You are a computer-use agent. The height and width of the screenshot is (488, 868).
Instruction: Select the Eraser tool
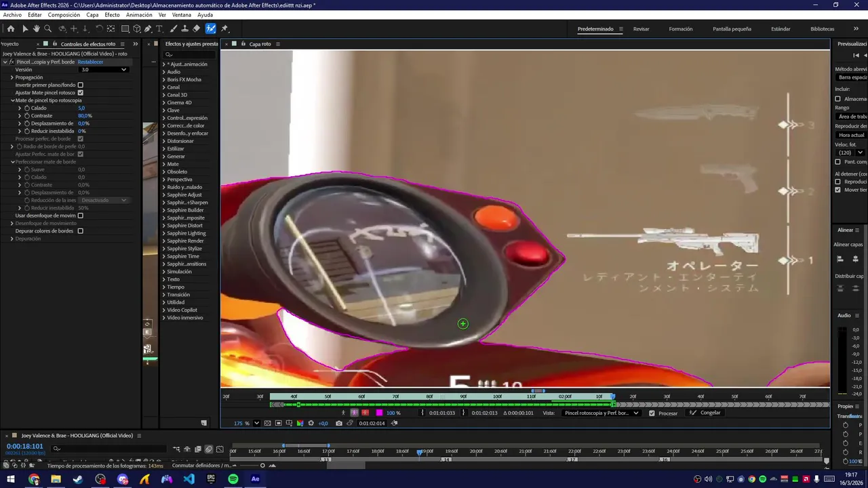tap(196, 28)
